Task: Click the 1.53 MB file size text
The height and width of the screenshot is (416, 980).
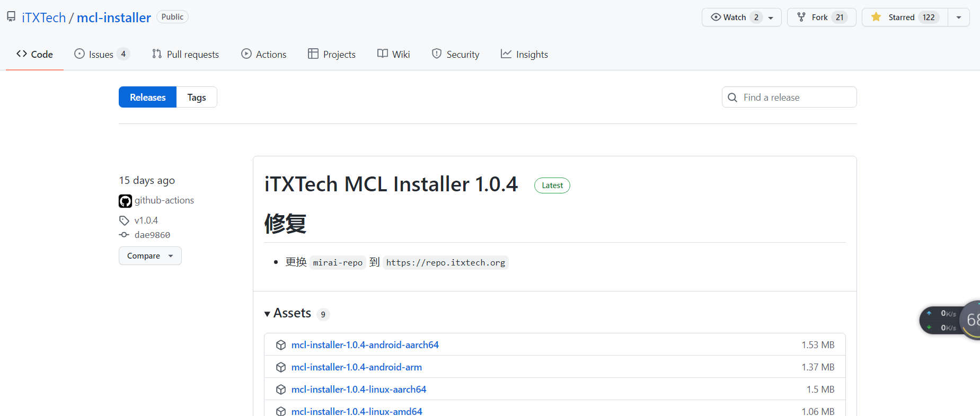Action: point(818,345)
